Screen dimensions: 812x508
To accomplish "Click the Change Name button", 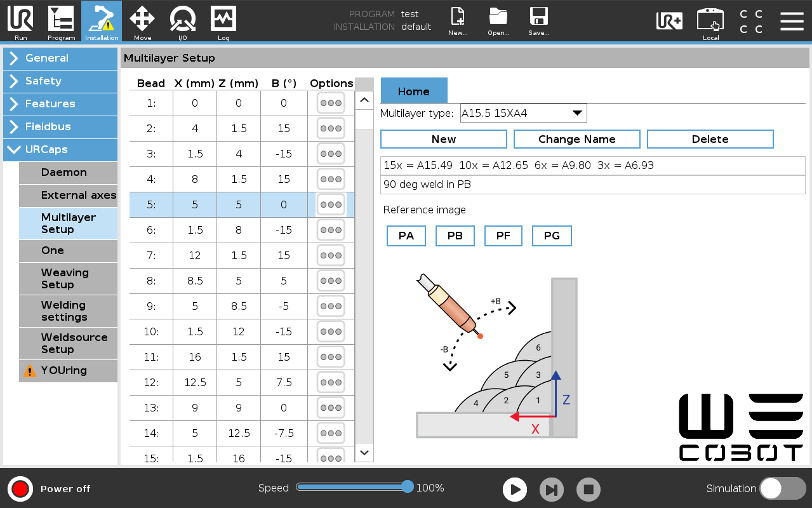I will (576, 139).
